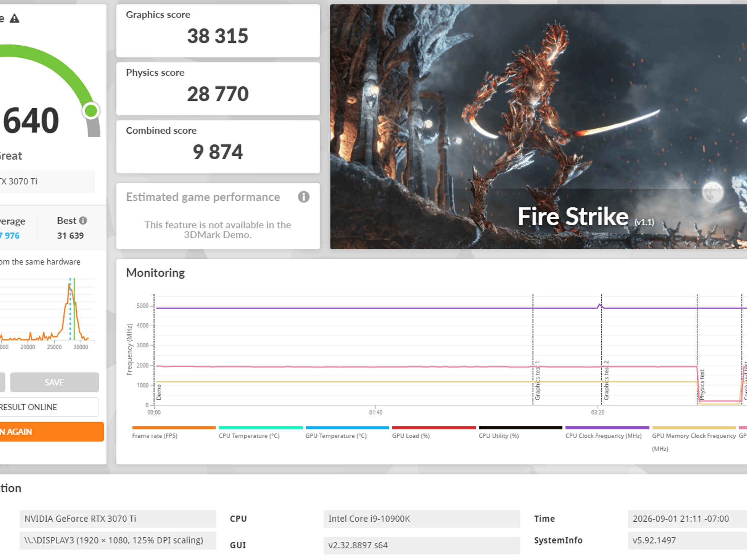Click the GUI label in system information
The width and height of the screenshot is (747, 560).
(x=238, y=545)
